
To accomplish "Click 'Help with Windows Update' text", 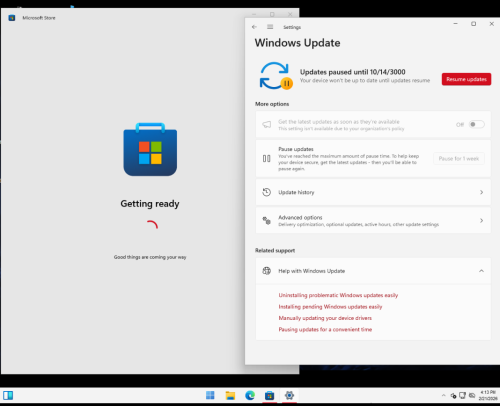I will 312,271.
